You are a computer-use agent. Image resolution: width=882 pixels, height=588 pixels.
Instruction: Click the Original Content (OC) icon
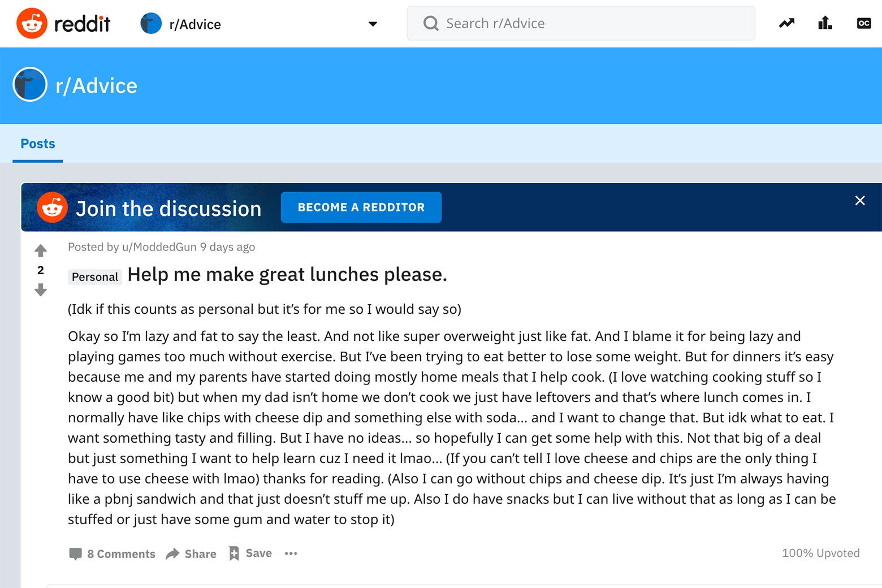pos(863,23)
